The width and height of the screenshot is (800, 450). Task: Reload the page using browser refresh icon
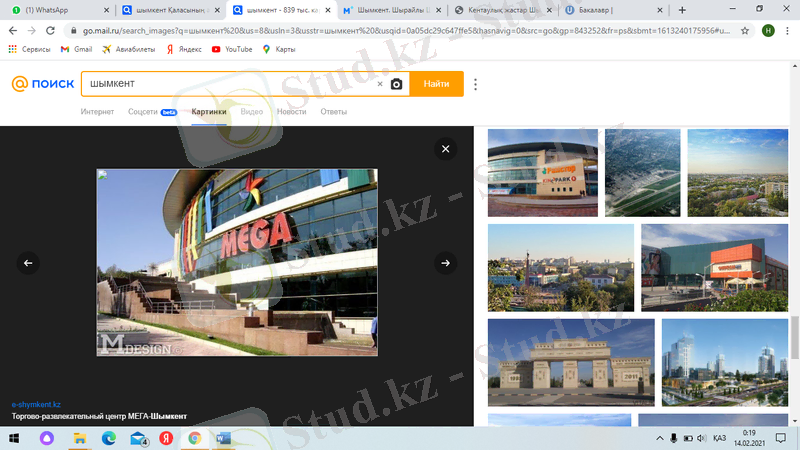[55, 30]
